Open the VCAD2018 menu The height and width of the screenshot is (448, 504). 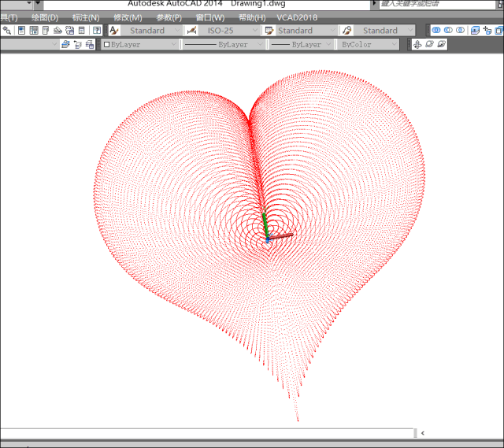click(295, 17)
